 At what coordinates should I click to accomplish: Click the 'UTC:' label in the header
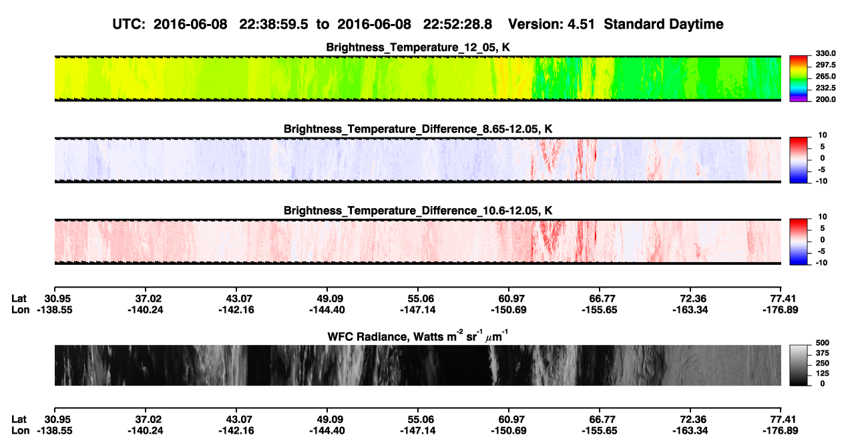(x=130, y=25)
